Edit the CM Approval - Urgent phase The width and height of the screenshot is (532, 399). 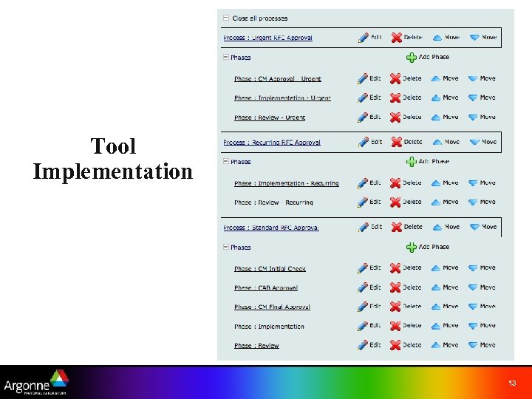click(x=369, y=78)
